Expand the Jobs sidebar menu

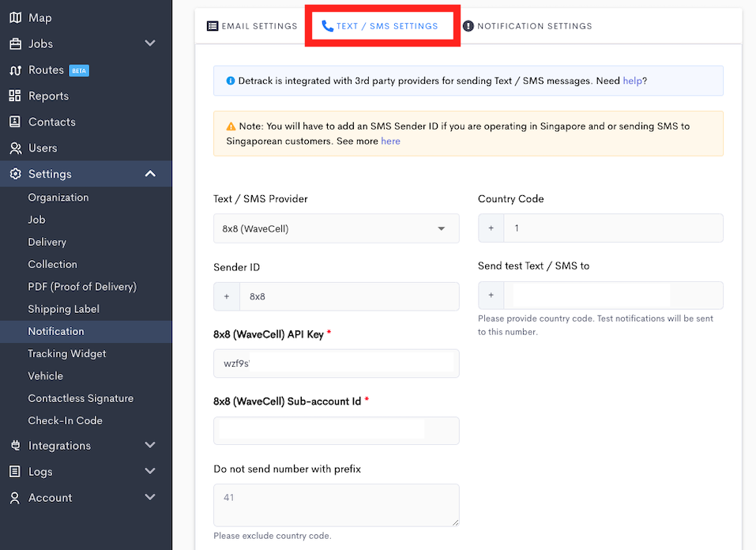(x=149, y=43)
